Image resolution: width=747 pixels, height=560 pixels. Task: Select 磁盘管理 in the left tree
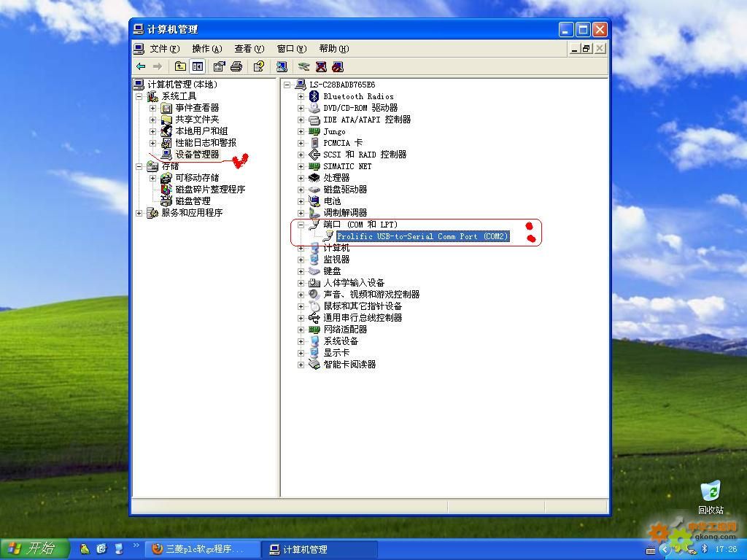point(193,201)
